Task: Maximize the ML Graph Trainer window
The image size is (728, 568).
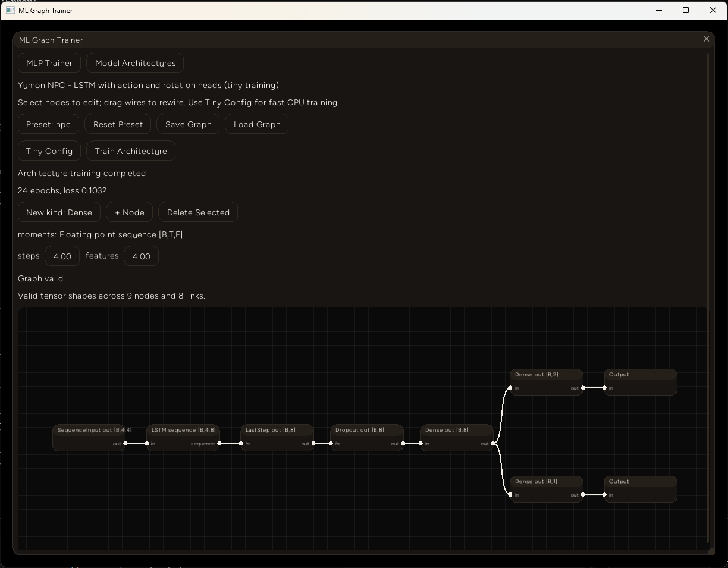Action: click(686, 10)
